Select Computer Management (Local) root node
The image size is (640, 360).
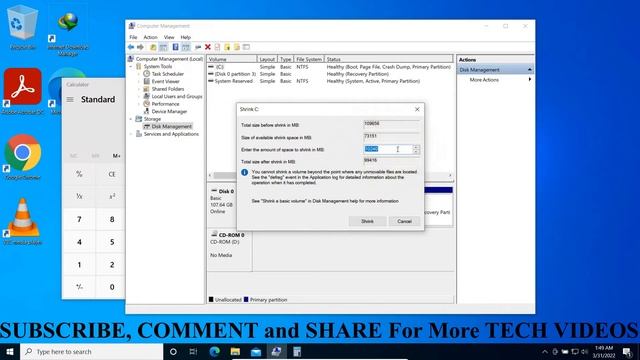click(x=169, y=59)
